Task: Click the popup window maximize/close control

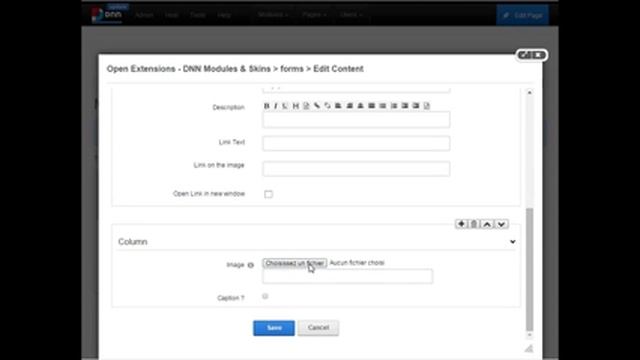Action: [531, 55]
